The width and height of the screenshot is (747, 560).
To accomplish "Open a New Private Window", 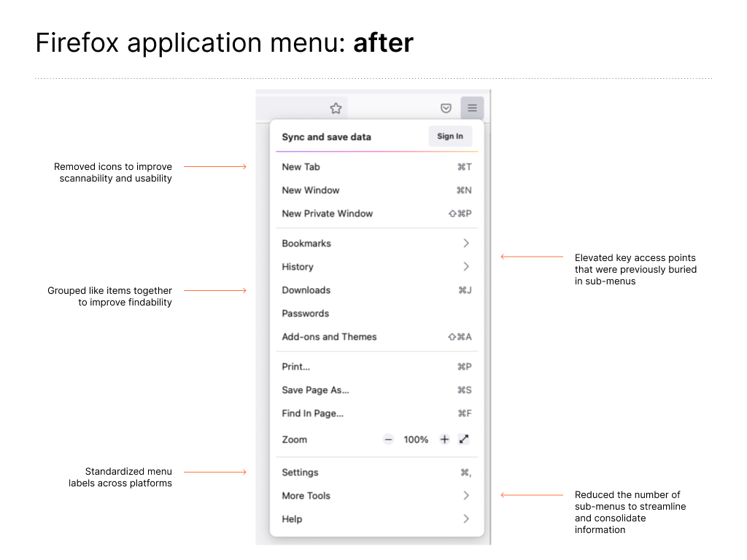I will [376, 214].
